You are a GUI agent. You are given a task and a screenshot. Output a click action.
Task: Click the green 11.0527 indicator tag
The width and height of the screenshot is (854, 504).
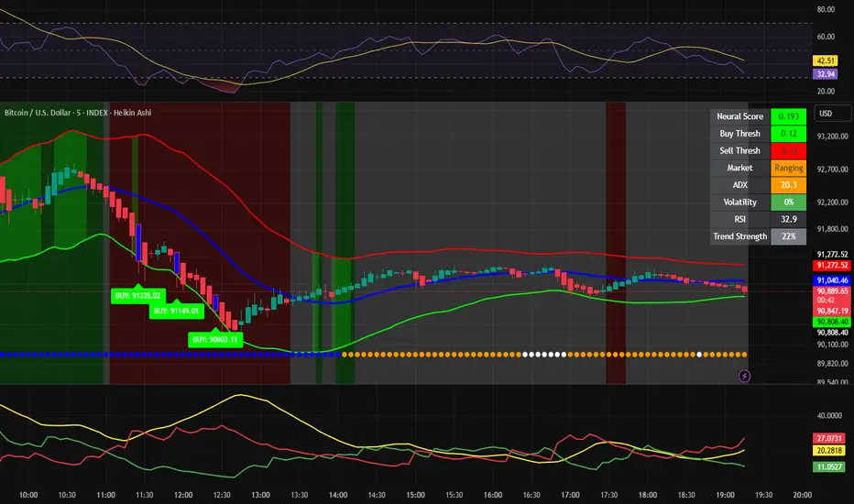coord(829,467)
